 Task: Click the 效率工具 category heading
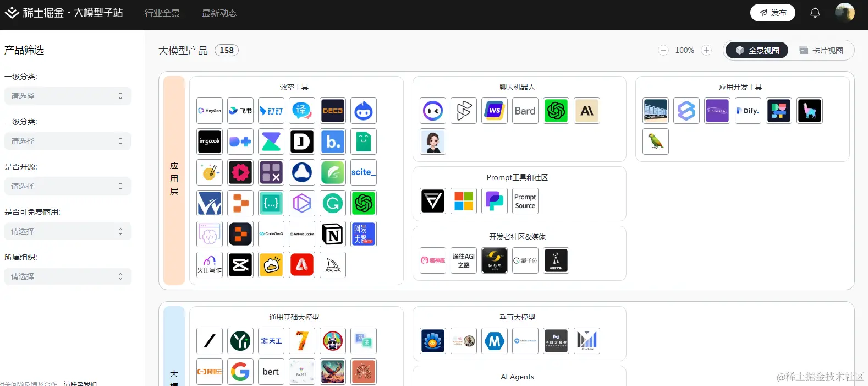294,87
